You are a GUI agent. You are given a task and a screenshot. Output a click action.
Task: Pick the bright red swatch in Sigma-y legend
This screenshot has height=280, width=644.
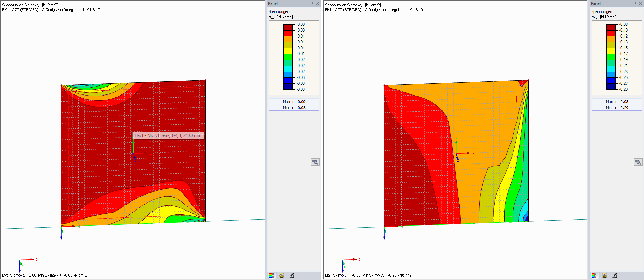[611, 33]
